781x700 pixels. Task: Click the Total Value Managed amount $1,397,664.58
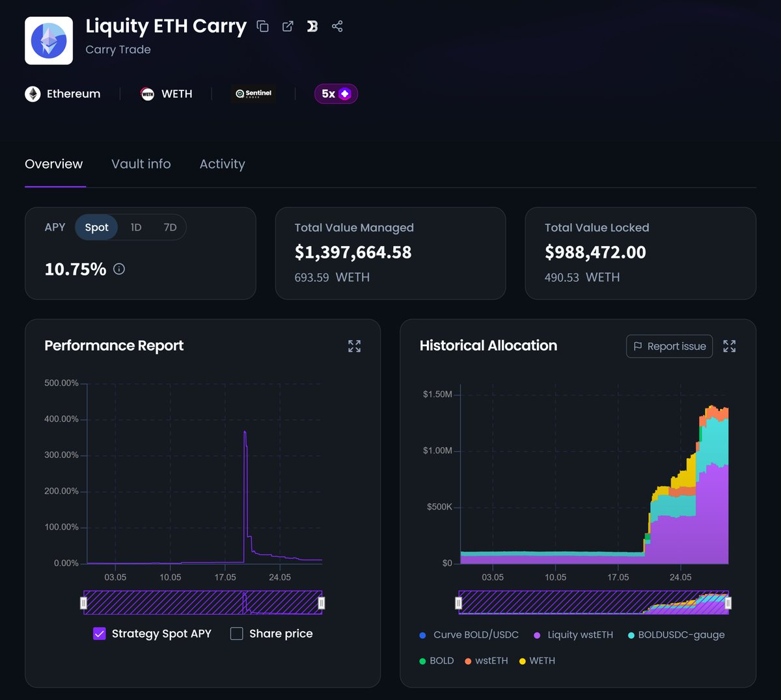click(x=353, y=252)
